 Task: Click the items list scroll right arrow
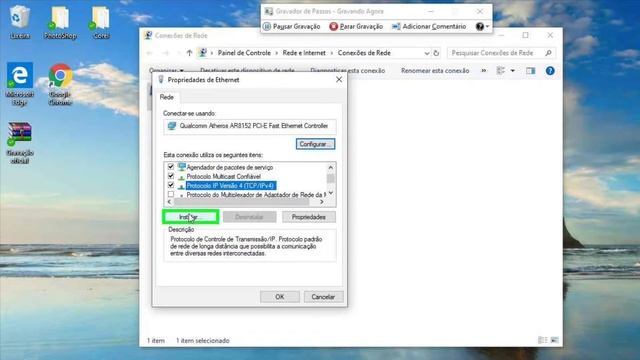(322, 202)
